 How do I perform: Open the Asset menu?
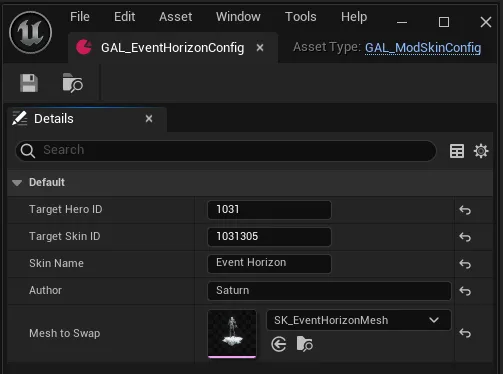(176, 17)
